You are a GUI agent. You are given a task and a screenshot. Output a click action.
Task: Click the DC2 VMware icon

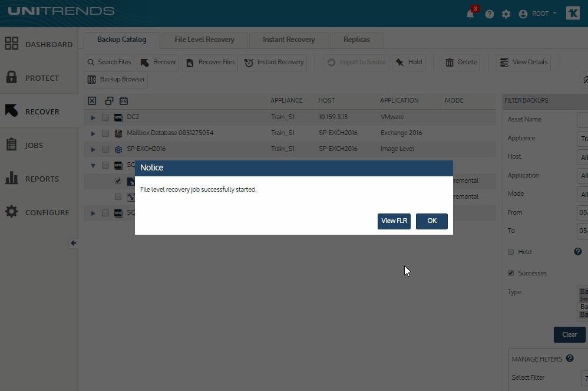(x=118, y=117)
